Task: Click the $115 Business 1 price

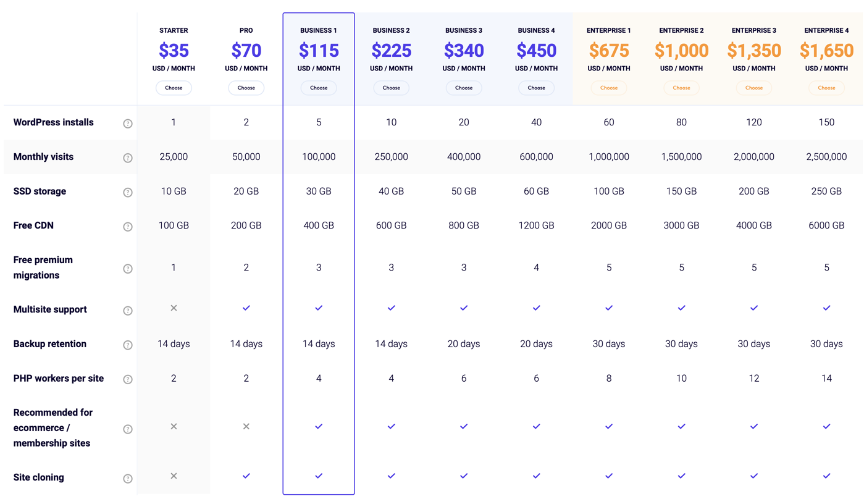Action: click(319, 50)
